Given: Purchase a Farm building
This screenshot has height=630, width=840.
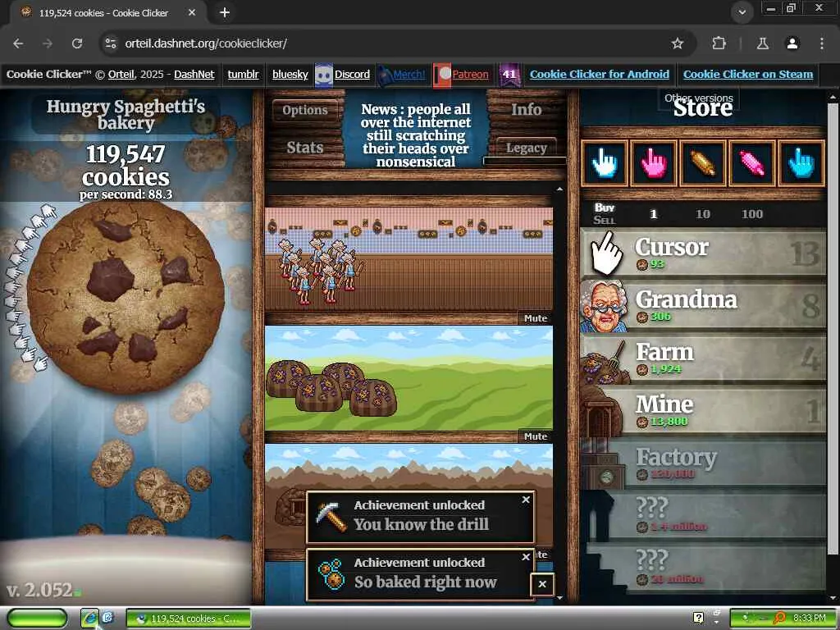Looking at the screenshot, I should coord(703,358).
